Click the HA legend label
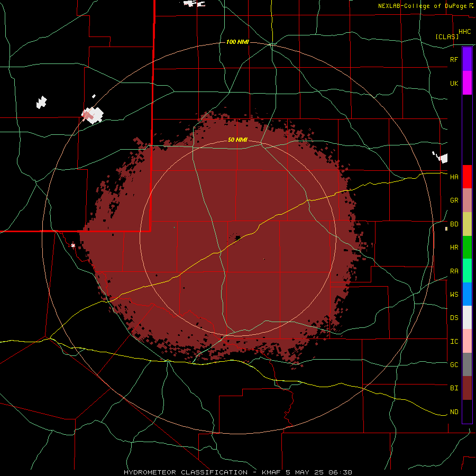Viewport: 476px width, 476px height. point(454,177)
